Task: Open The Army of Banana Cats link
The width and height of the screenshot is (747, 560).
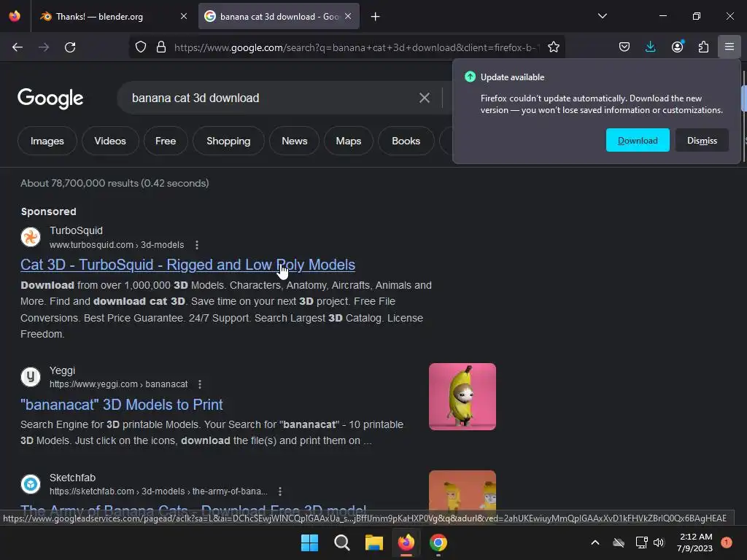Action: (193, 510)
